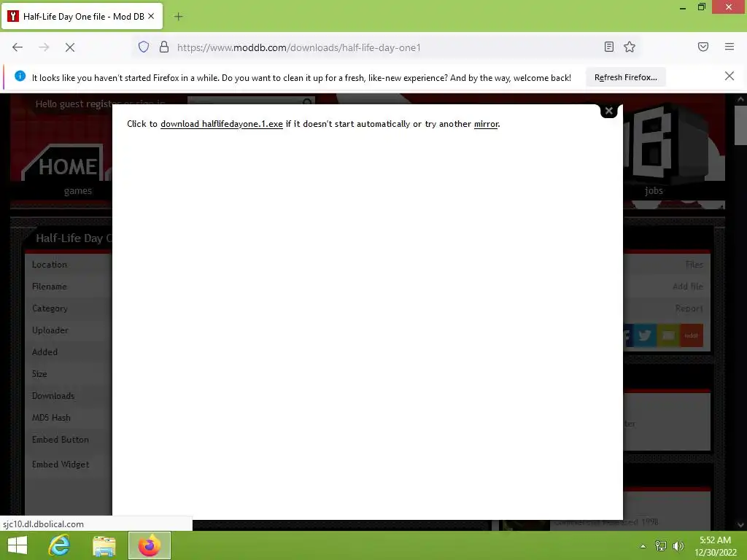Click the MD5 Hash row label

(51, 418)
